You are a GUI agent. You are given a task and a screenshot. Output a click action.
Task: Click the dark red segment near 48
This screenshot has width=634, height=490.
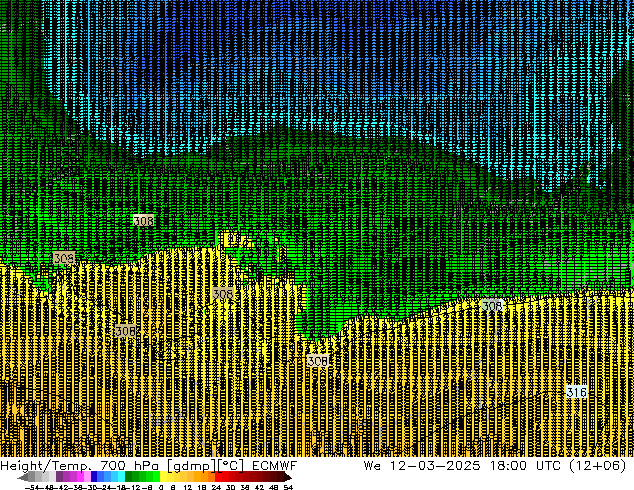(273, 477)
